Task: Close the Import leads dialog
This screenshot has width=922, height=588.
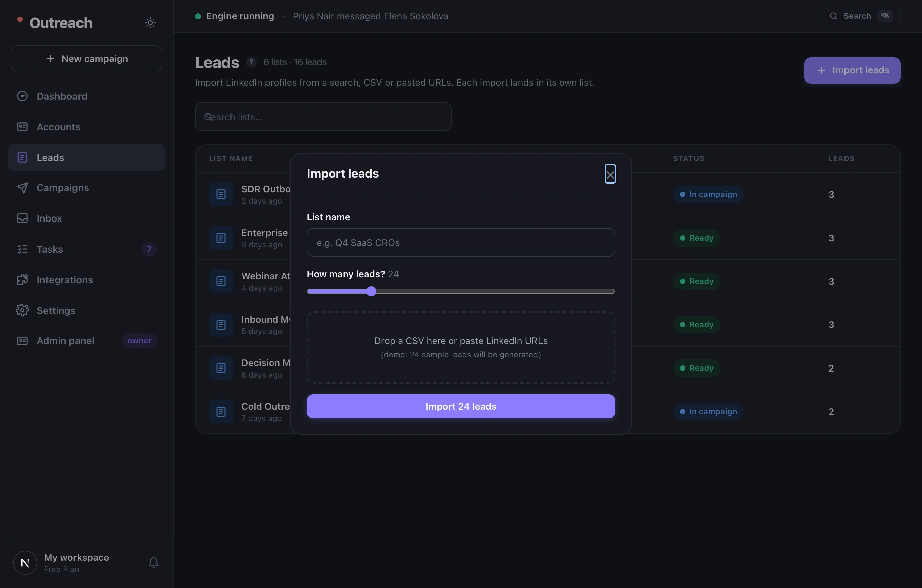Action: 610,174
